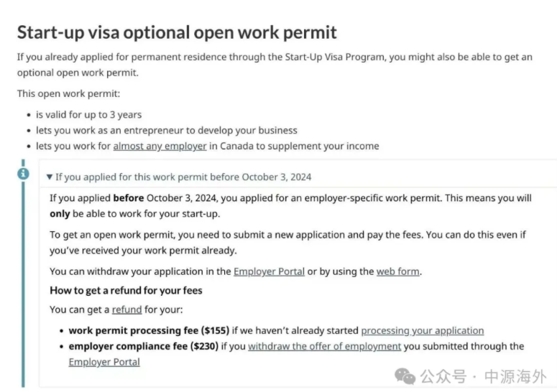Open the 'almost any employer' link
The image size is (557, 392).
click(x=160, y=146)
